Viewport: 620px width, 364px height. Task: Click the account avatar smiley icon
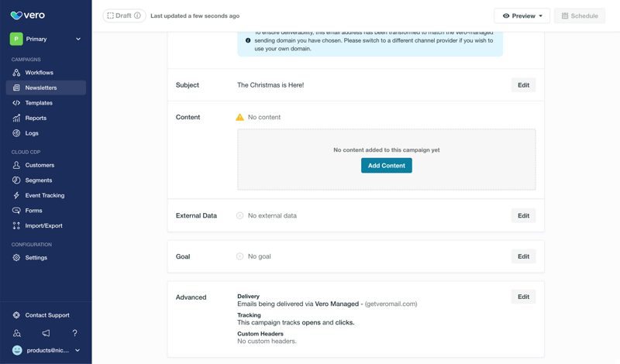[17, 350]
